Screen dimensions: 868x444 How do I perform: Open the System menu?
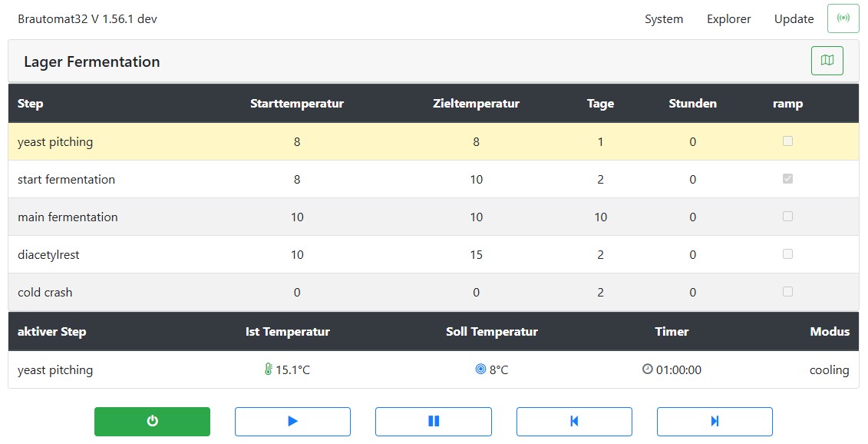click(663, 19)
